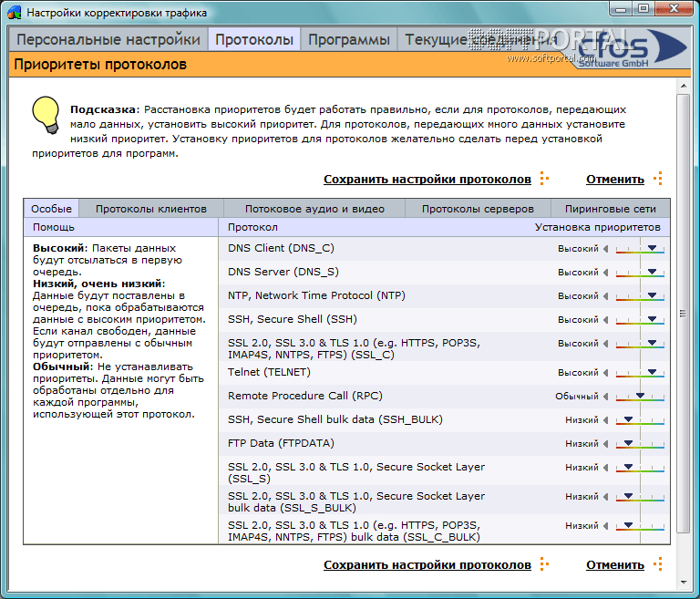Select the FTP Data (FTPDATA) row text

click(x=281, y=443)
